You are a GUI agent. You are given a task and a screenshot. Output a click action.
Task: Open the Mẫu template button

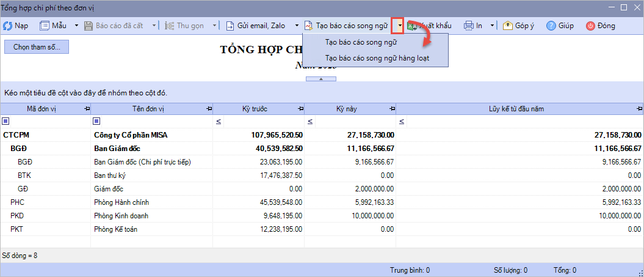[53, 26]
